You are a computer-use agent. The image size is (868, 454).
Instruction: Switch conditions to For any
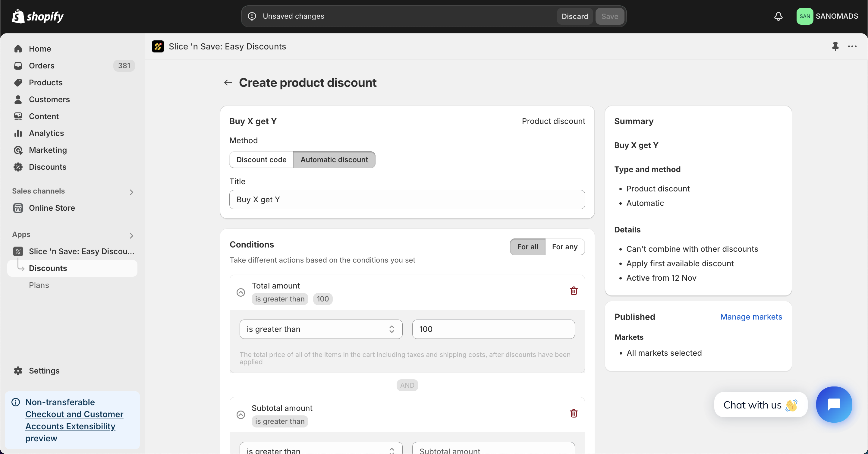(x=565, y=247)
